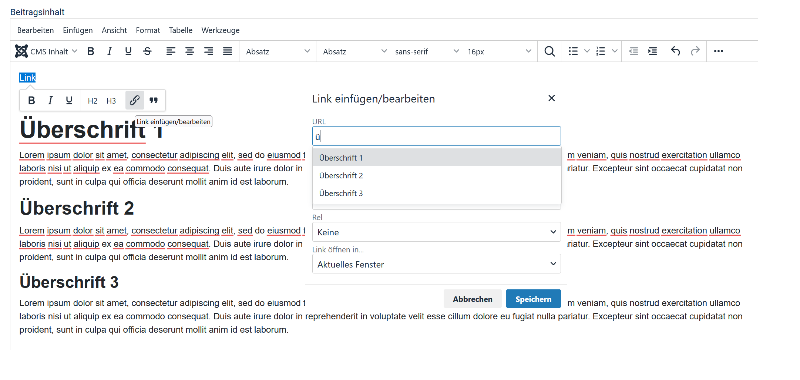Click the Speichern button
The width and height of the screenshot is (800, 380).
point(533,299)
